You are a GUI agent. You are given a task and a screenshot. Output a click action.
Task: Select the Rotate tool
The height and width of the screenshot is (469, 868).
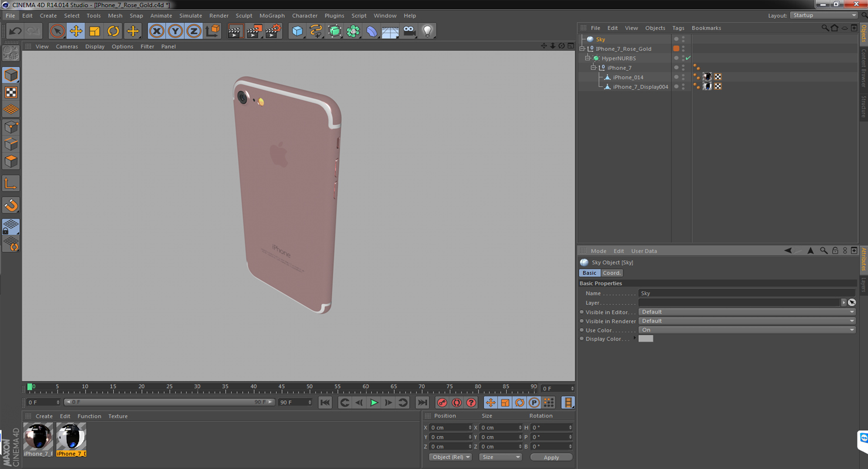(113, 31)
